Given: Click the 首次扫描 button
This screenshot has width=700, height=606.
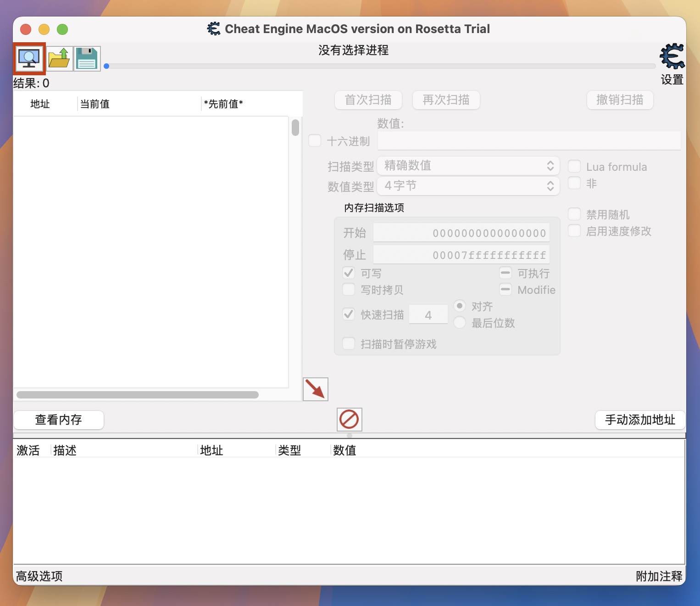Looking at the screenshot, I should click(368, 100).
